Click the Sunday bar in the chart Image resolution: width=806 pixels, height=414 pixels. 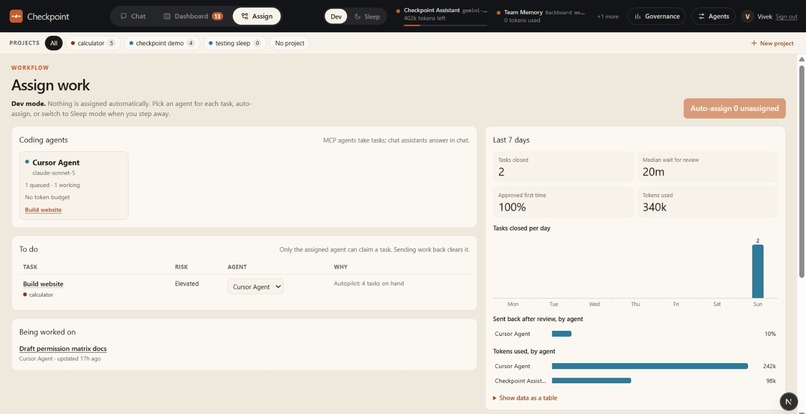tap(758, 271)
